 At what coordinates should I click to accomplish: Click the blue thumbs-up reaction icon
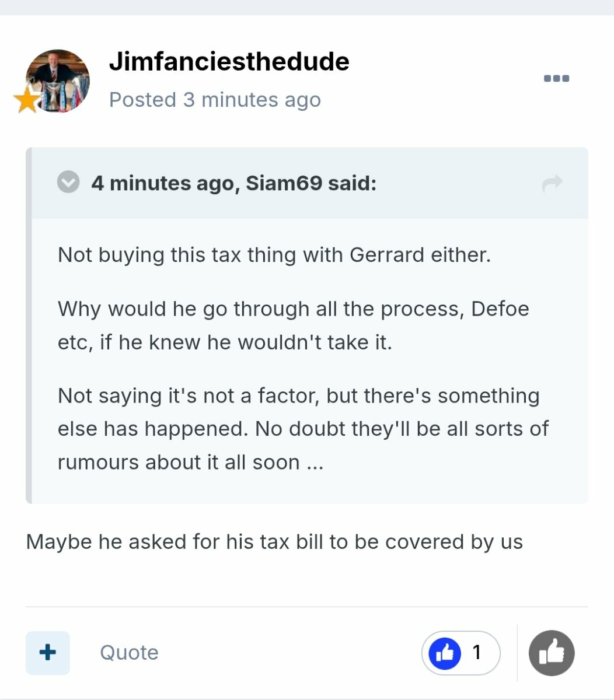445,653
